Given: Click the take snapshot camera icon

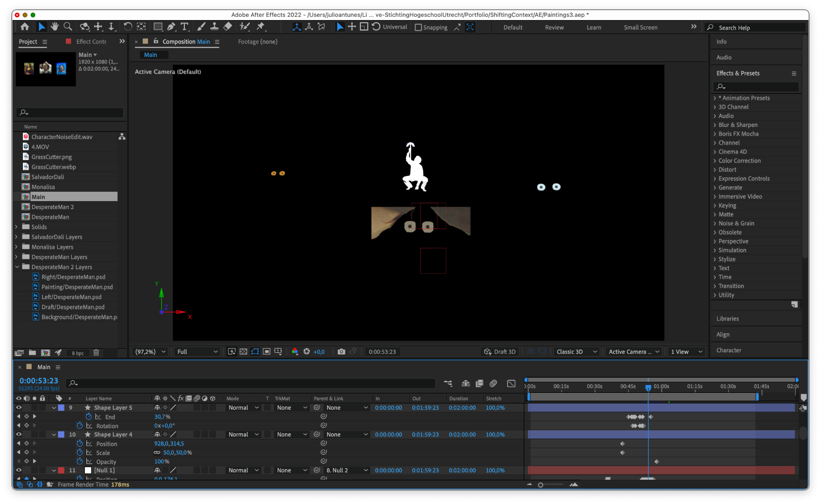Looking at the screenshot, I should tap(341, 352).
